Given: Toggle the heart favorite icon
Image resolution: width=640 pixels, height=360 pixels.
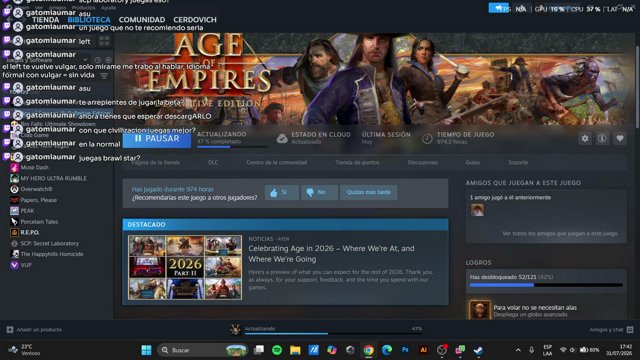Looking at the screenshot, I should pyautogui.click(x=620, y=138).
